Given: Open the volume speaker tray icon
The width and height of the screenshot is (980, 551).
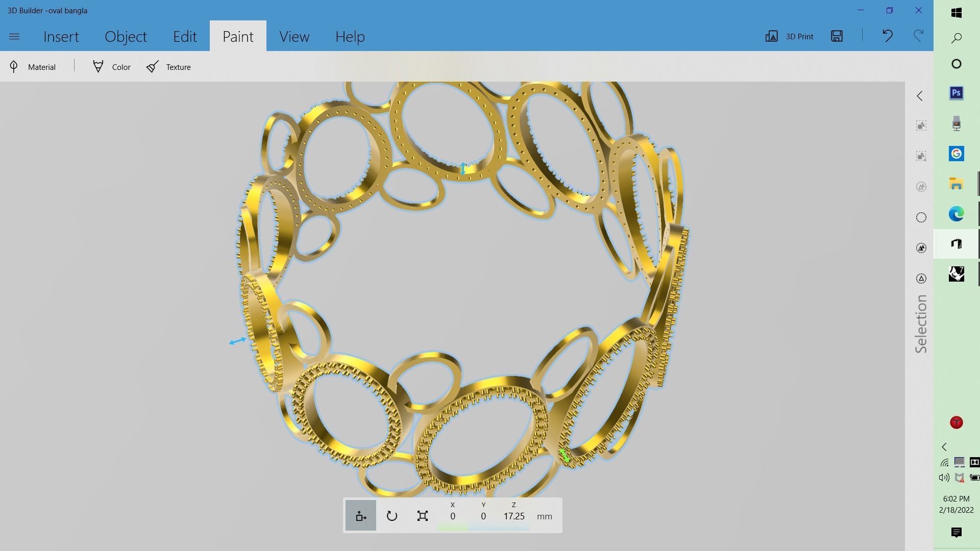Looking at the screenshot, I should pyautogui.click(x=944, y=478).
